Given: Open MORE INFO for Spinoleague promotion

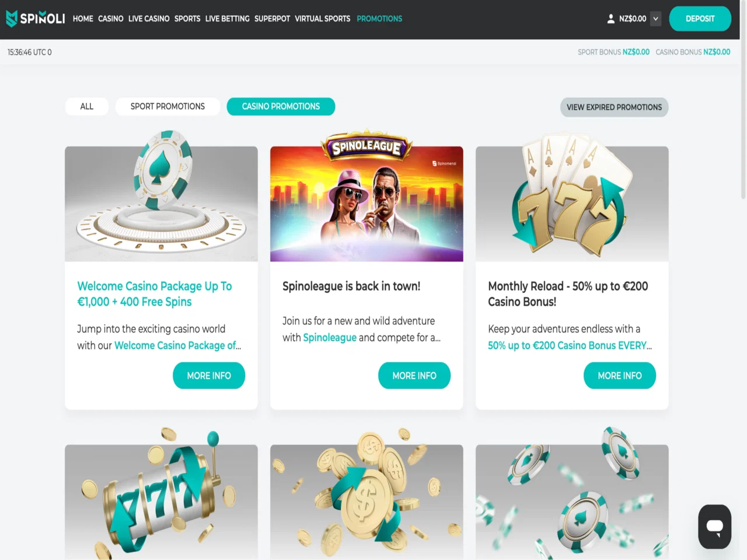Looking at the screenshot, I should click(414, 376).
